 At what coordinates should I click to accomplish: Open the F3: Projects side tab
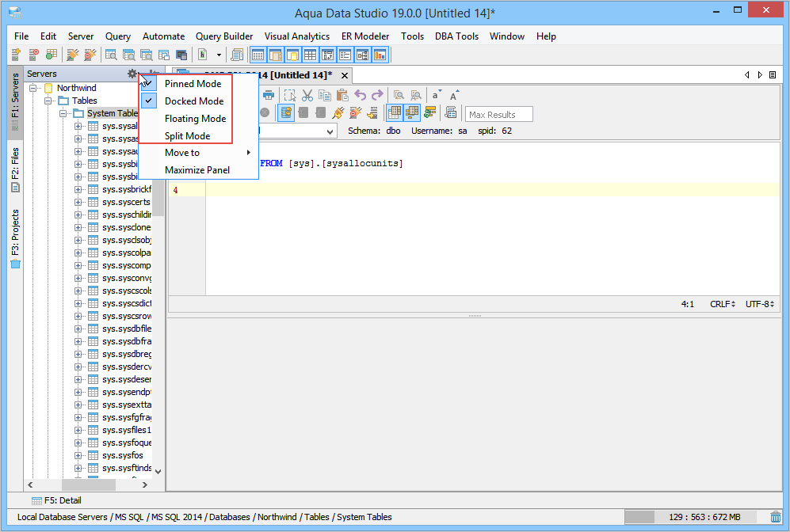15,238
